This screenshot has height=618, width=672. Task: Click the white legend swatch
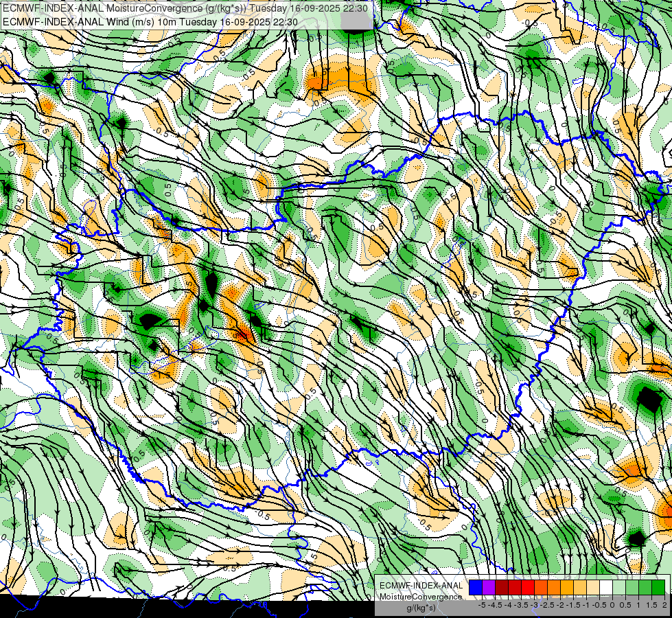[606, 588]
